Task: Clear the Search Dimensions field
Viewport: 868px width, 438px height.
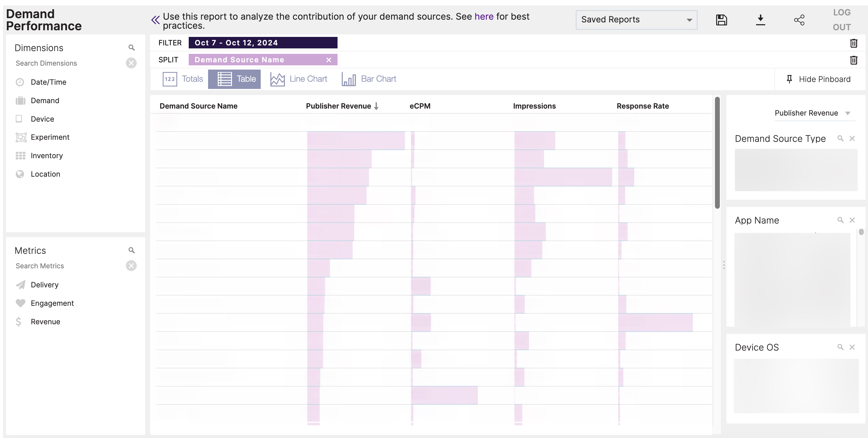Action: 131,63
